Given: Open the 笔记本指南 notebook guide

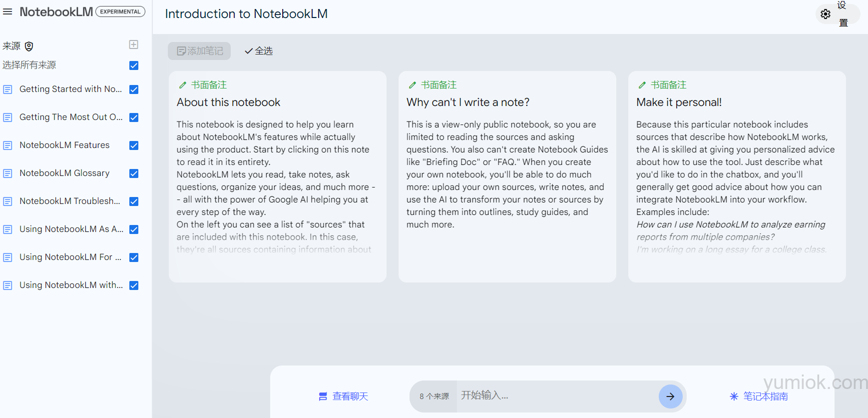Looking at the screenshot, I should [x=759, y=396].
